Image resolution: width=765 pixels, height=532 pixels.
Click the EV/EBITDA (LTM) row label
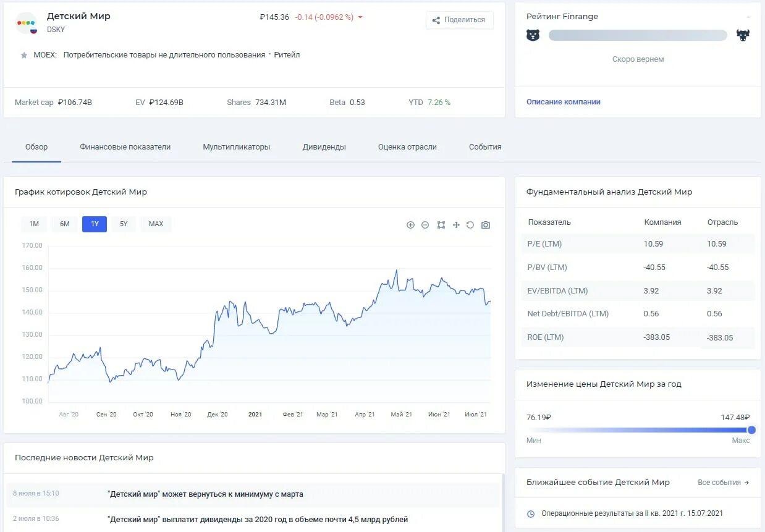[x=557, y=291]
